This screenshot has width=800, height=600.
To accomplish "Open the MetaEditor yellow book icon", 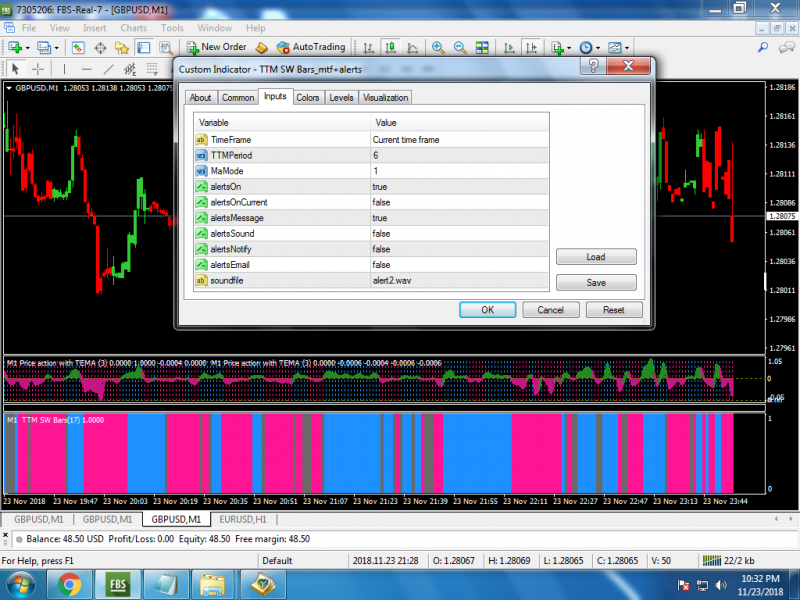I will pos(262,47).
